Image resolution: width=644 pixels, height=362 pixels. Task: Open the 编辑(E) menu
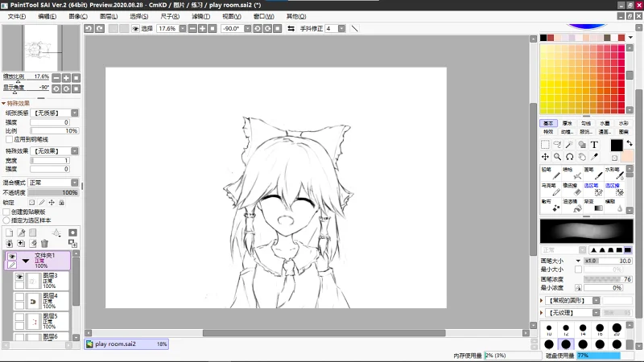coord(47,16)
